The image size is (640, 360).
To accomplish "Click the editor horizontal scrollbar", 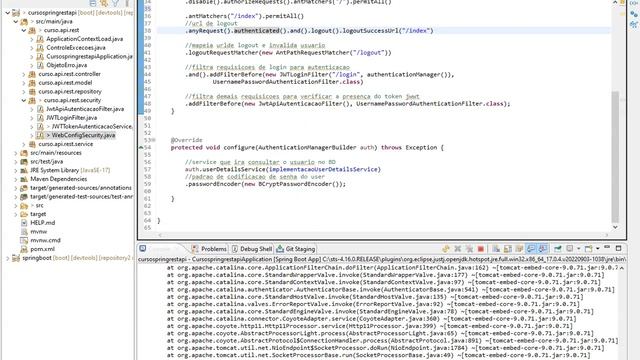I will (x=383, y=235).
